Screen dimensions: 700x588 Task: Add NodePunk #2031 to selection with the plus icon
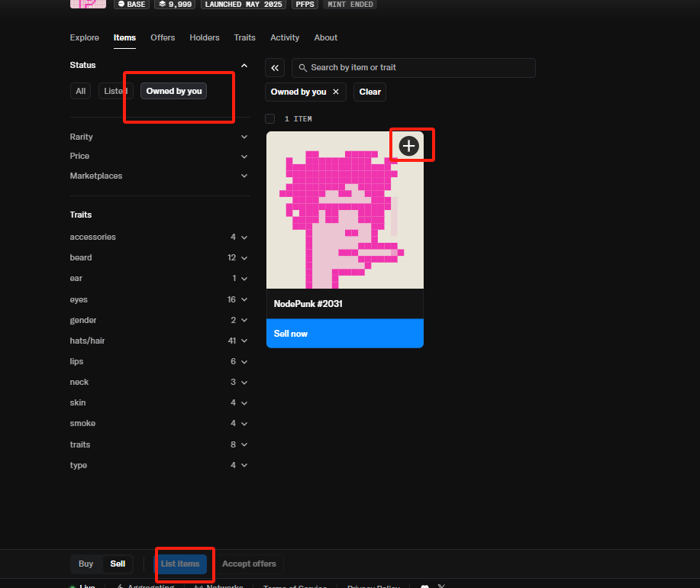(x=408, y=146)
